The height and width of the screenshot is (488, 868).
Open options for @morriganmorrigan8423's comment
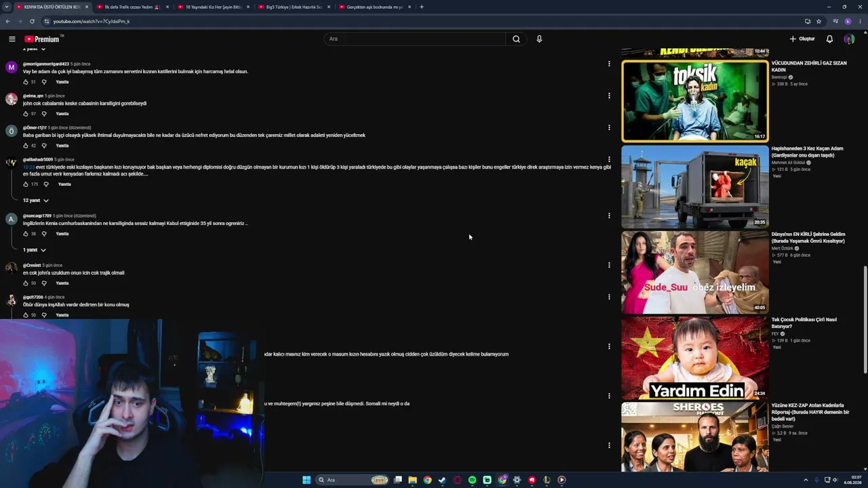click(x=609, y=64)
